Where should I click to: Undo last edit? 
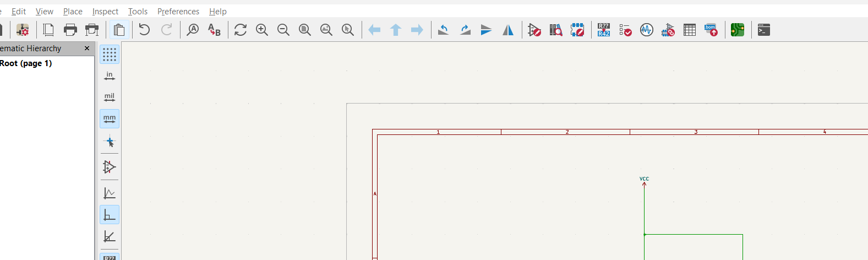pos(145,30)
